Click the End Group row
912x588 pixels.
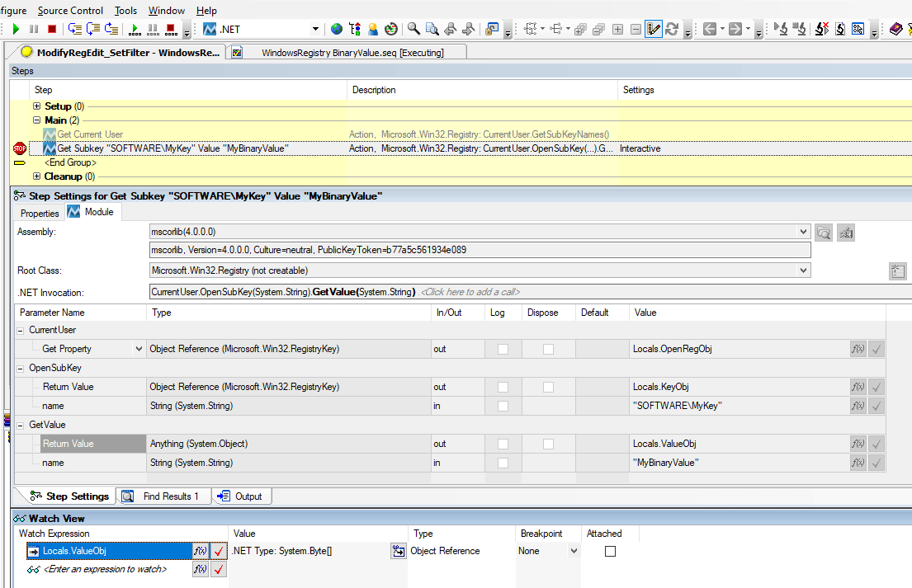(70, 162)
